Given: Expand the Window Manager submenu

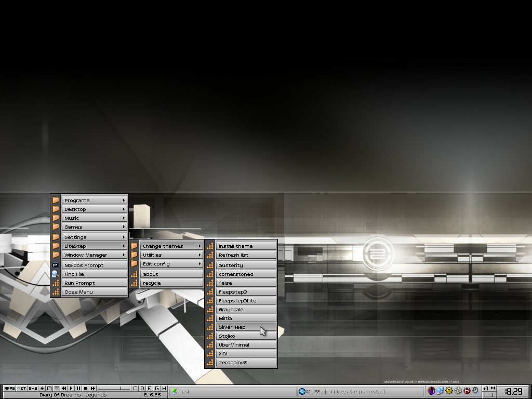Looking at the screenshot, I should pyautogui.click(x=95, y=255).
